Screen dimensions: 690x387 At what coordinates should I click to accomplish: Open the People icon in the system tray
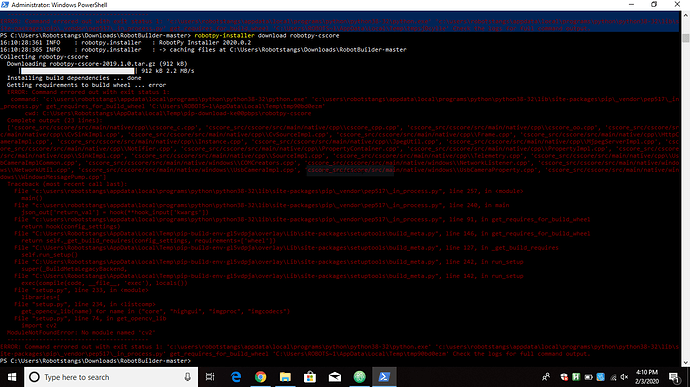tap(546, 377)
